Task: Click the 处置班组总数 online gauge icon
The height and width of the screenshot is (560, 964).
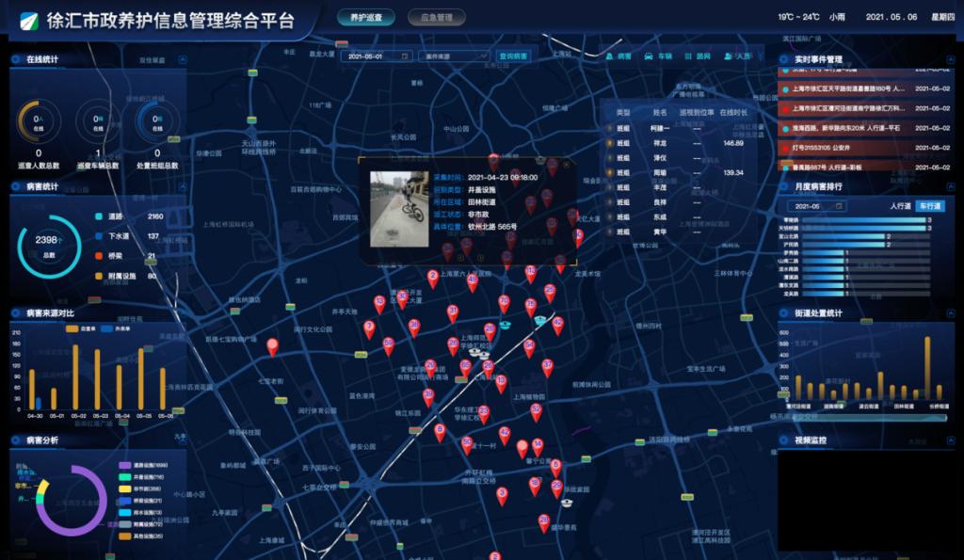Action: [156, 120]
